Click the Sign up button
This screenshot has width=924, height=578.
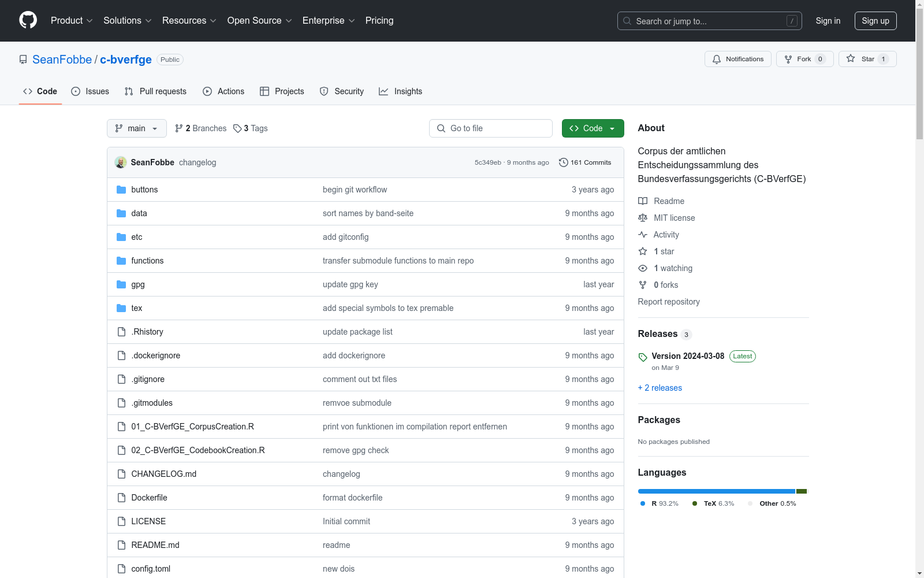[875, 21]
